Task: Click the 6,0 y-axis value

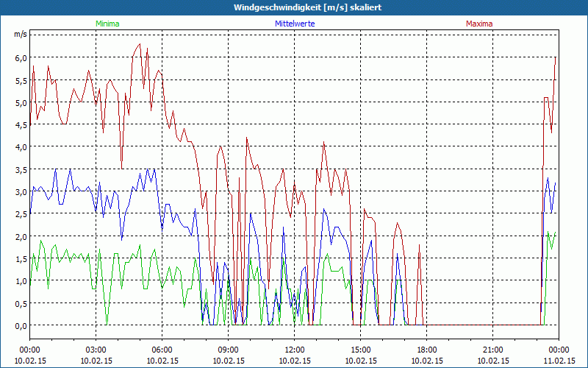Action: coord(21,58)
